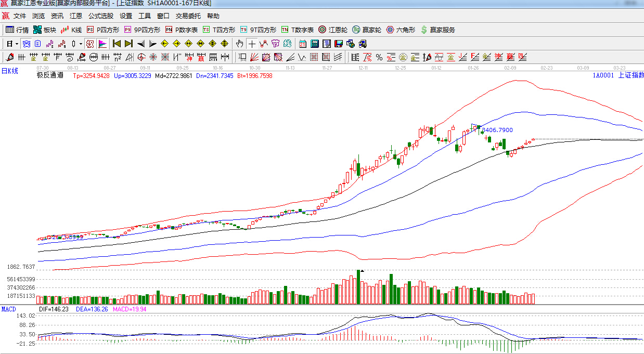The height and width of the screenshot is (354, 644).
Task: Click the 3406.7900 price marker on chart
Action: point(497,130)
